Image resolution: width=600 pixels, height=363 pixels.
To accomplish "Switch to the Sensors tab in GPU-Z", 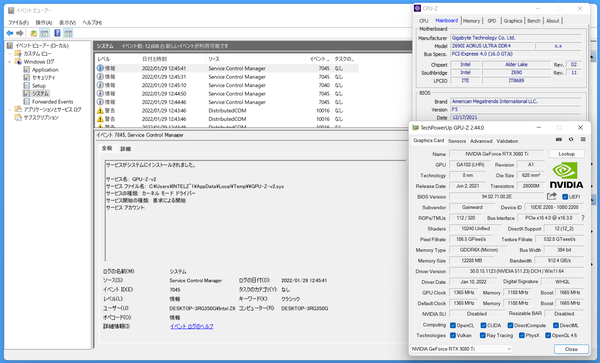I will [457, 141].
